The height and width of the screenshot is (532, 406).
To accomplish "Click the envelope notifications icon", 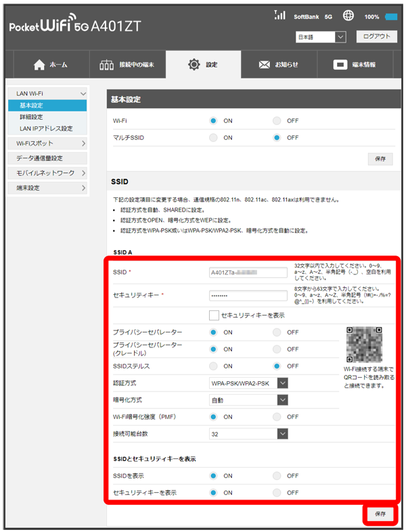I will pos(265,65).
